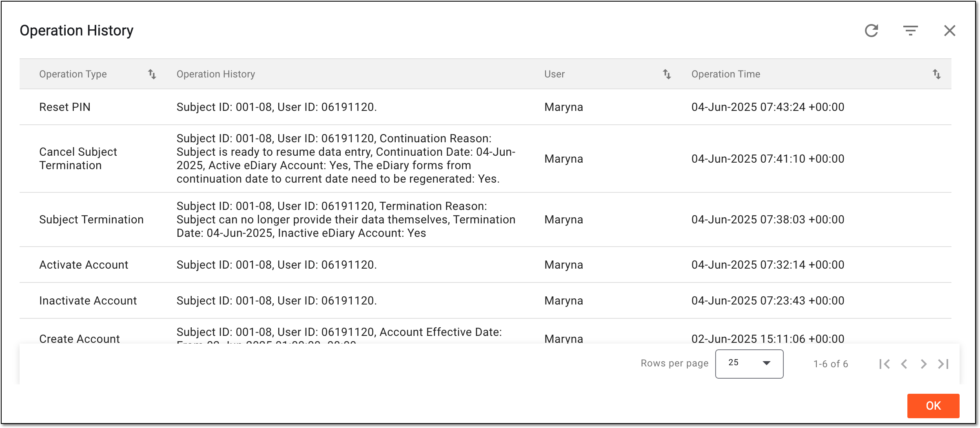Select the Create Account operation cell
This screenshot has height=428, width=980.
[x=80, y=338]
